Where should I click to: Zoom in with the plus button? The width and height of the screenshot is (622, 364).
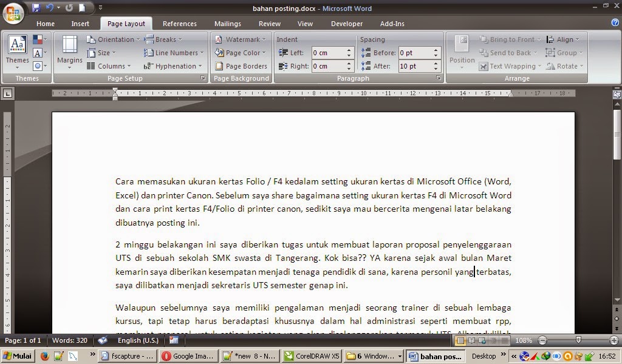614,340
